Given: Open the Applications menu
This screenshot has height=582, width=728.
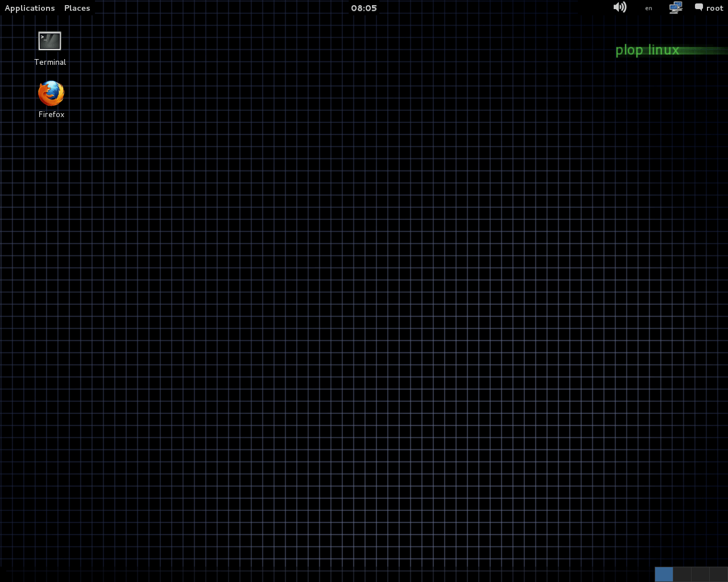Looking at the screenshot, I should pyautogui.click(x=30, y=7).
